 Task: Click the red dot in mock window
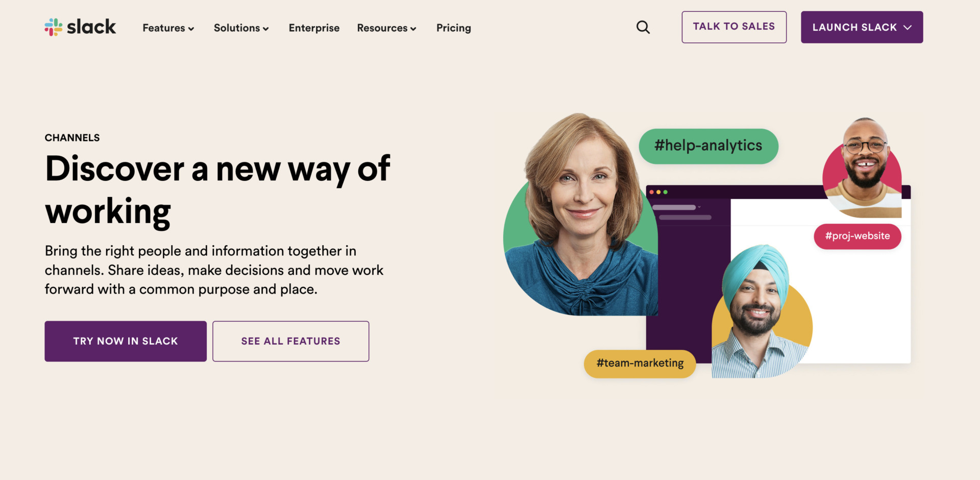652,192
